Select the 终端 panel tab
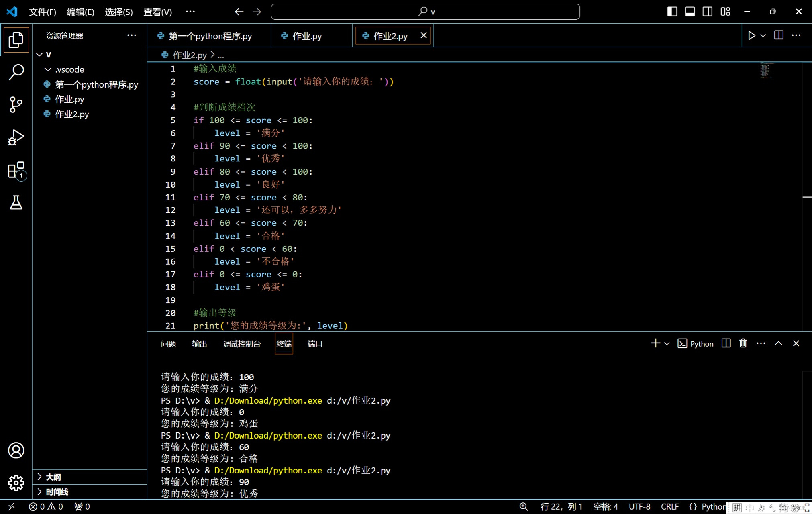 284,344
